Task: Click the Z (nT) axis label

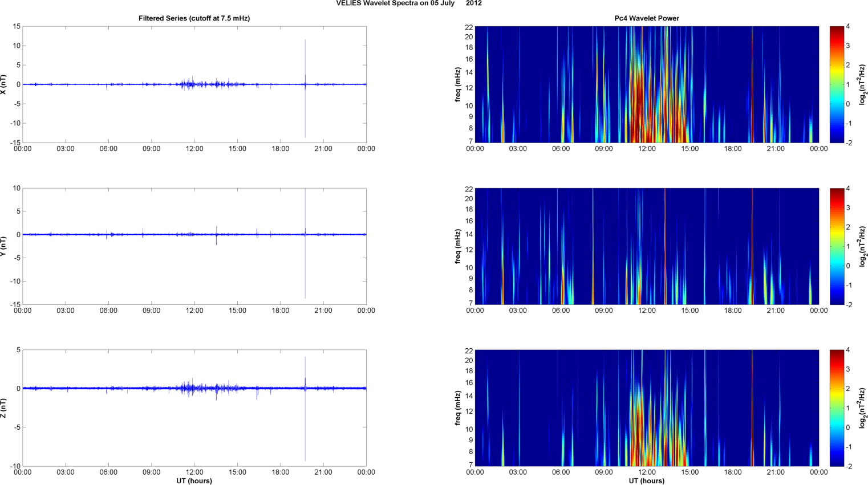Action: point(3,408)
